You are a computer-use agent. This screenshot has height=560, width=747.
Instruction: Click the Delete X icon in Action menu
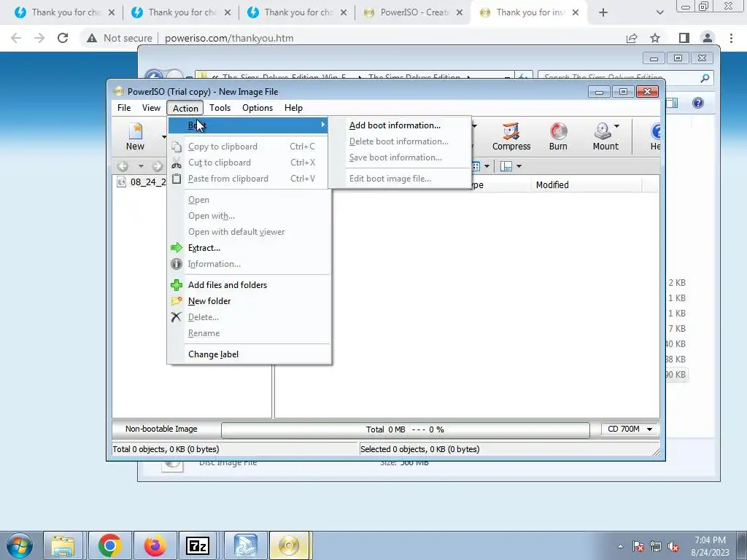click(x=177, y=317)
